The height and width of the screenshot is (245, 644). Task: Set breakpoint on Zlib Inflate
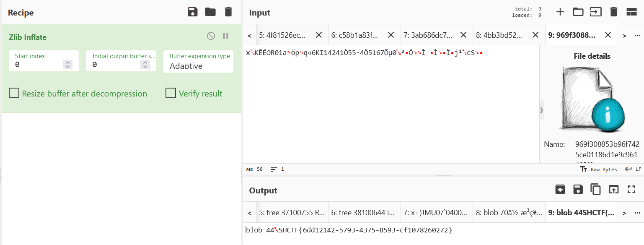(226, 36)
